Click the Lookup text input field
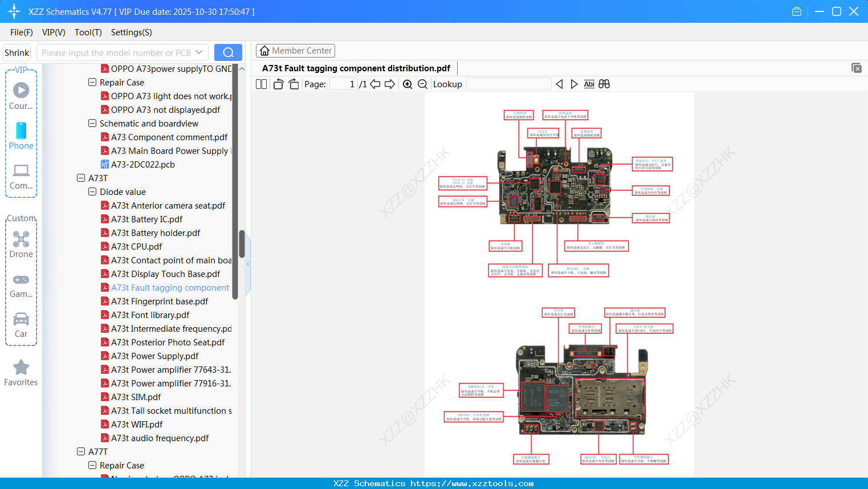 508,84
